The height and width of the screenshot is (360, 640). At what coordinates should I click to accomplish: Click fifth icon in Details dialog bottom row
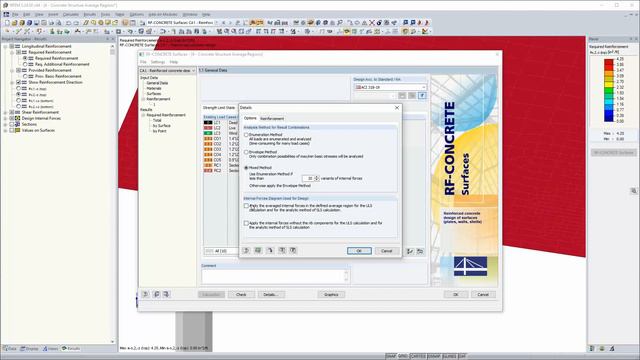click(x=293, y=251)
